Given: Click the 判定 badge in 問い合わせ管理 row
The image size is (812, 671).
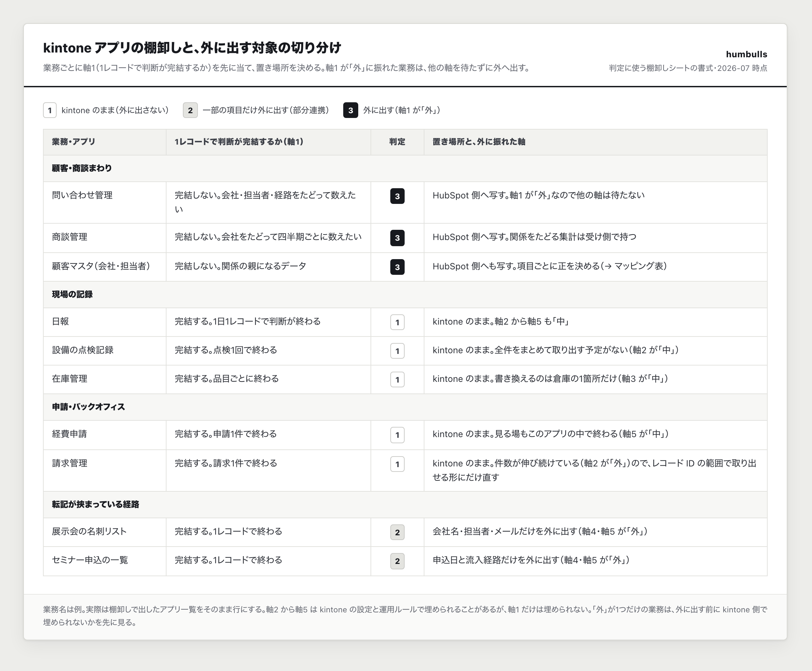Looking at the screenshot, I should coord(397,196).
